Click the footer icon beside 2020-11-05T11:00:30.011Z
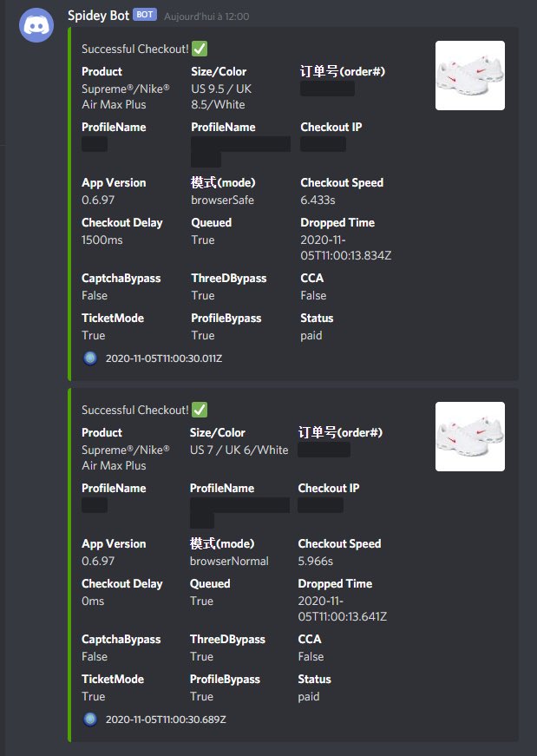The width and height of the screenshot is (537, 756). (90, 358)
